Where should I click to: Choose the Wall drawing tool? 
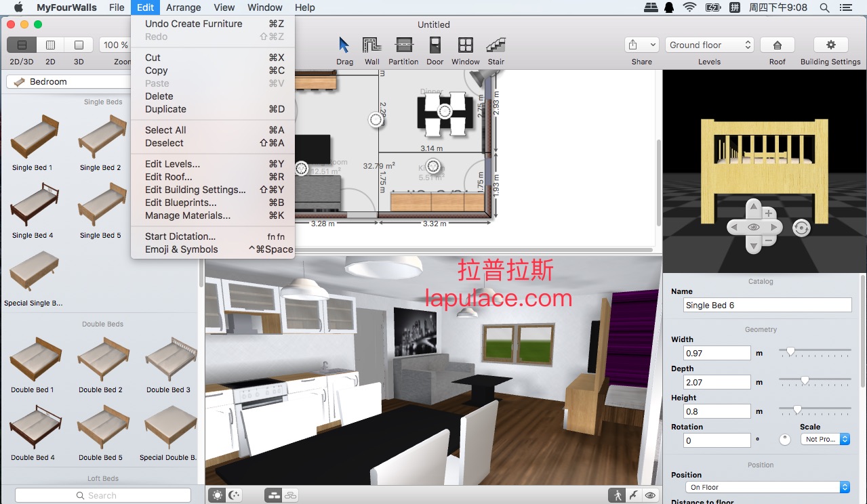point(372,45)
